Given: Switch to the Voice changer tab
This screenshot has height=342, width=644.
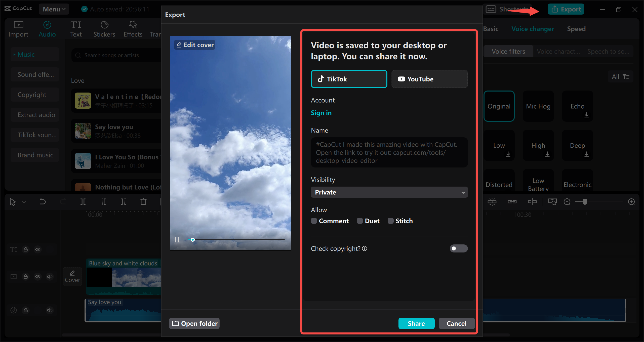Looking at the screenshot, I should pos(533,29).
